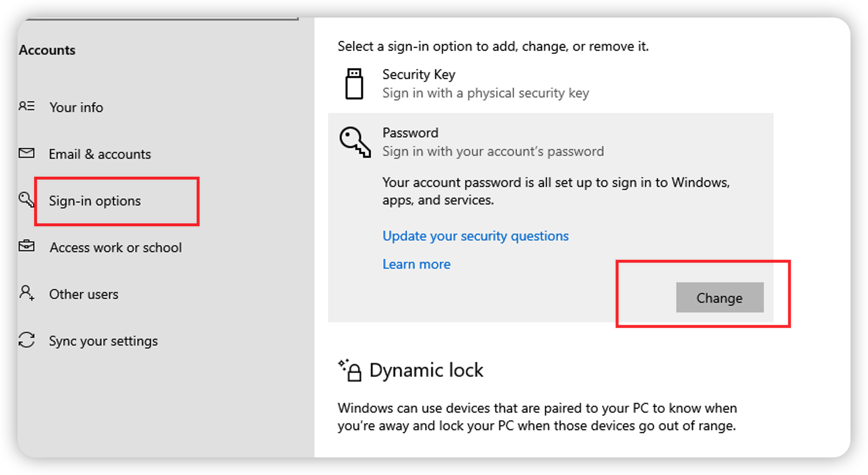This screenshot has height=475, width=868.
Task: Go to Email & accounts section
Action: [100, 154]
